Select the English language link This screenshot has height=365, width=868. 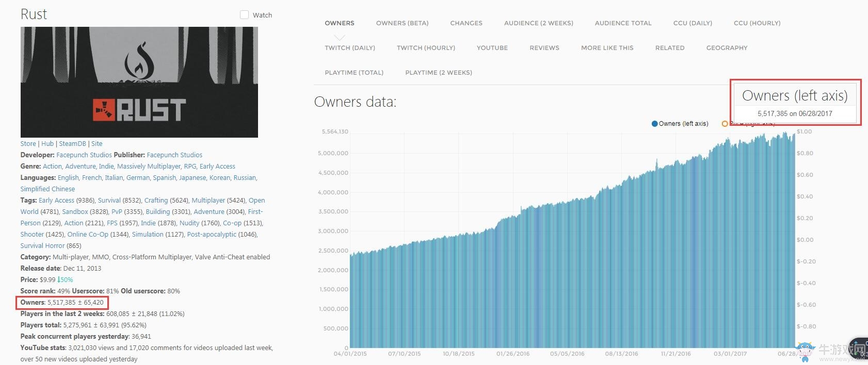click(x=68, y=178)
